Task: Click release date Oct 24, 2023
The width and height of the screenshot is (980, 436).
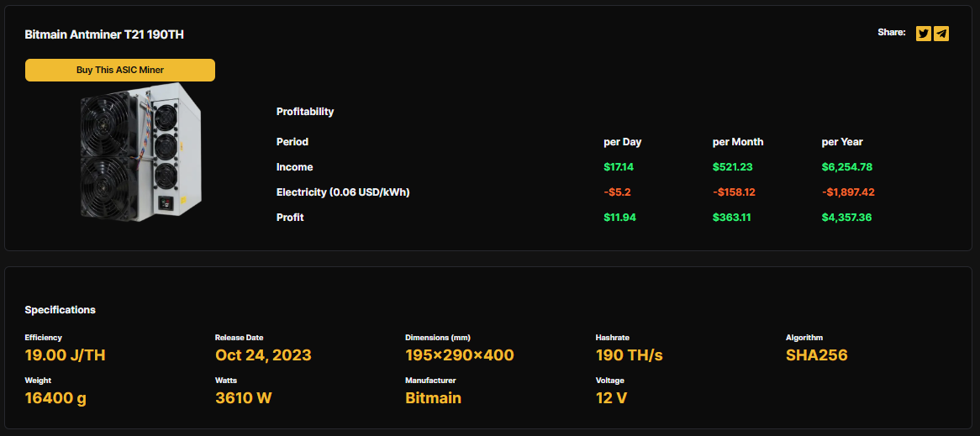Action: (263, 355)
